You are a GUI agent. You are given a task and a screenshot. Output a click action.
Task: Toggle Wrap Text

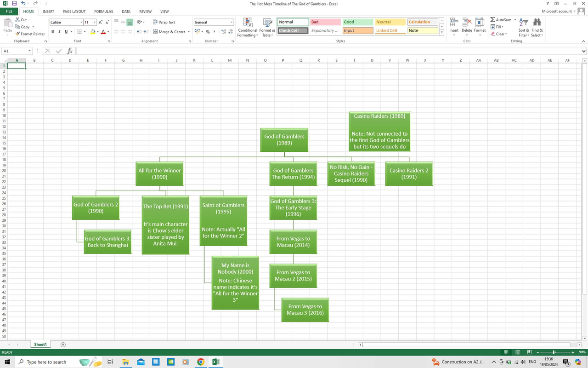[x=164, y=22]
